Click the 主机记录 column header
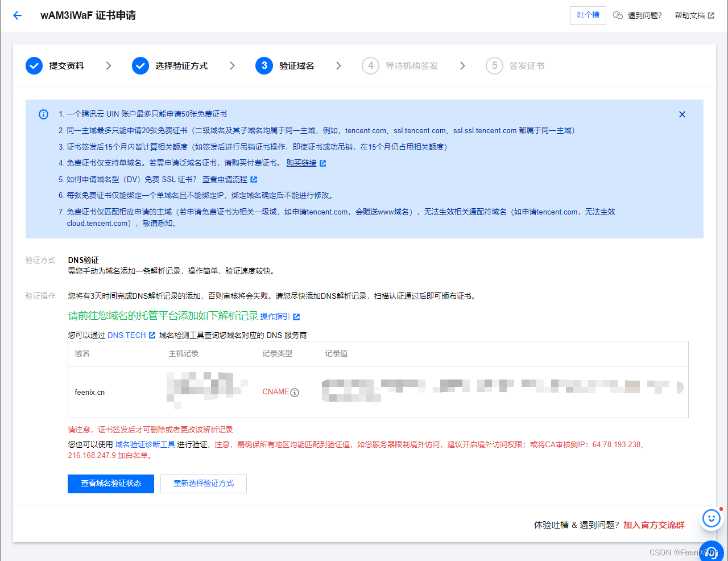The height and width of the screenshot is (561, 728). coord(184,353)
